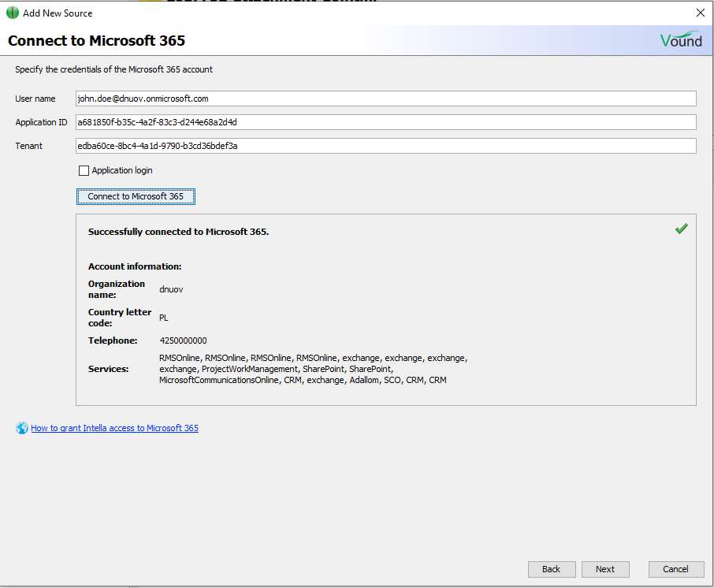Close the Add New Source dialog
The height and width of the screenshot is (588, 714).
700,13
